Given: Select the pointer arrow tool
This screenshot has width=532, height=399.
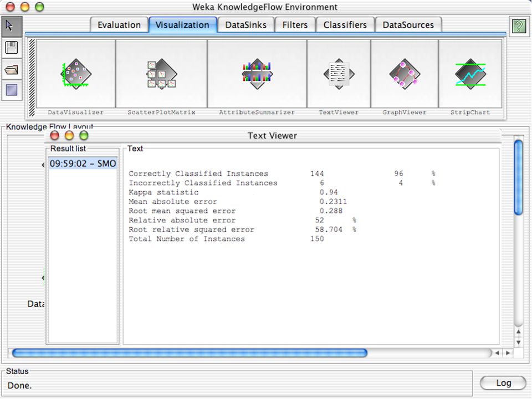Looking at the screenshot, I should (12, 27).
